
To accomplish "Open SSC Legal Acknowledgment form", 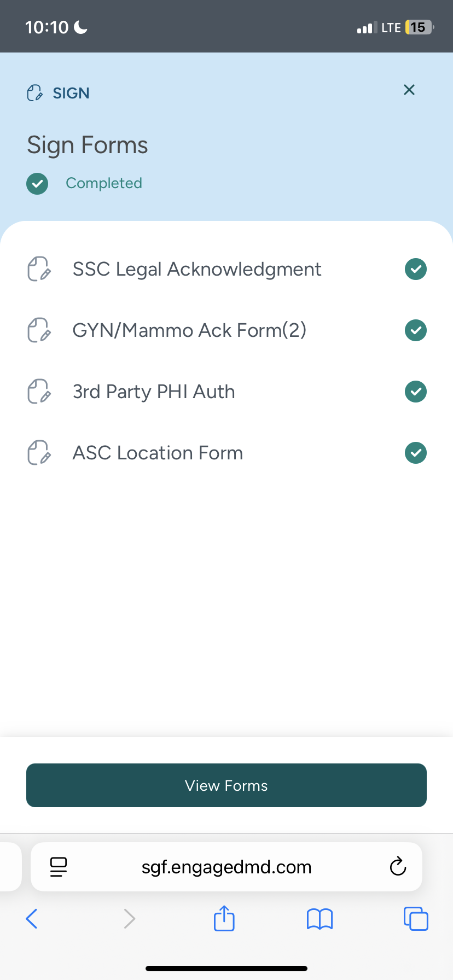I will pyautogui.click(x=197, y=269).
